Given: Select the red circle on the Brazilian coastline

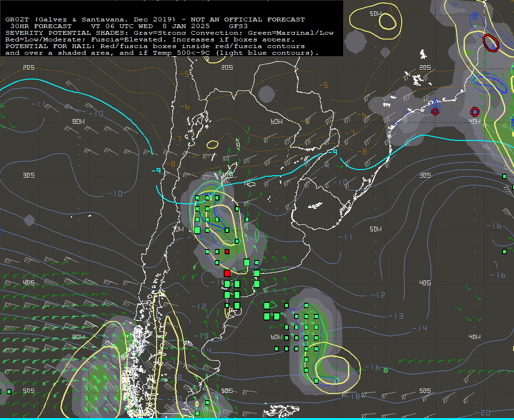Looking at the screenshot, I should pos(435,112).
